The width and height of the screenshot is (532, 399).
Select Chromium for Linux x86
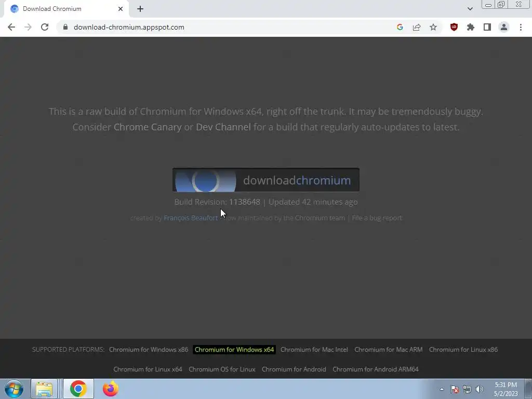463,350
